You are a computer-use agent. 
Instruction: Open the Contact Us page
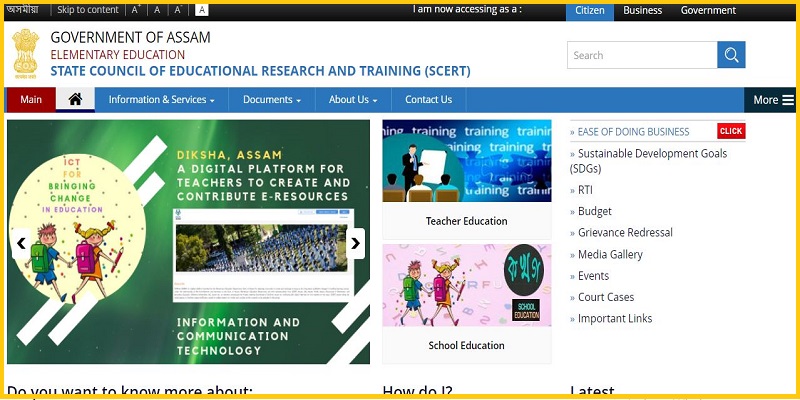pos(429,100)
